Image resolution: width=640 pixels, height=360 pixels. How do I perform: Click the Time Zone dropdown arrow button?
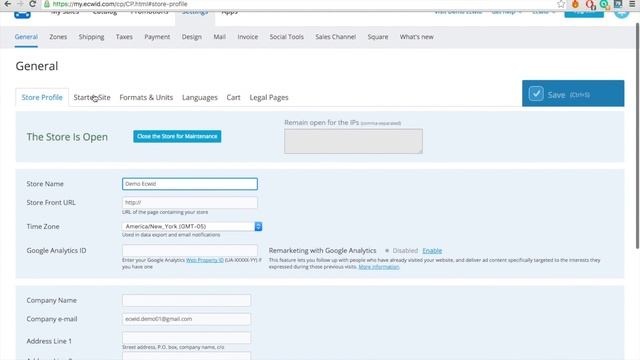[258, 226]
